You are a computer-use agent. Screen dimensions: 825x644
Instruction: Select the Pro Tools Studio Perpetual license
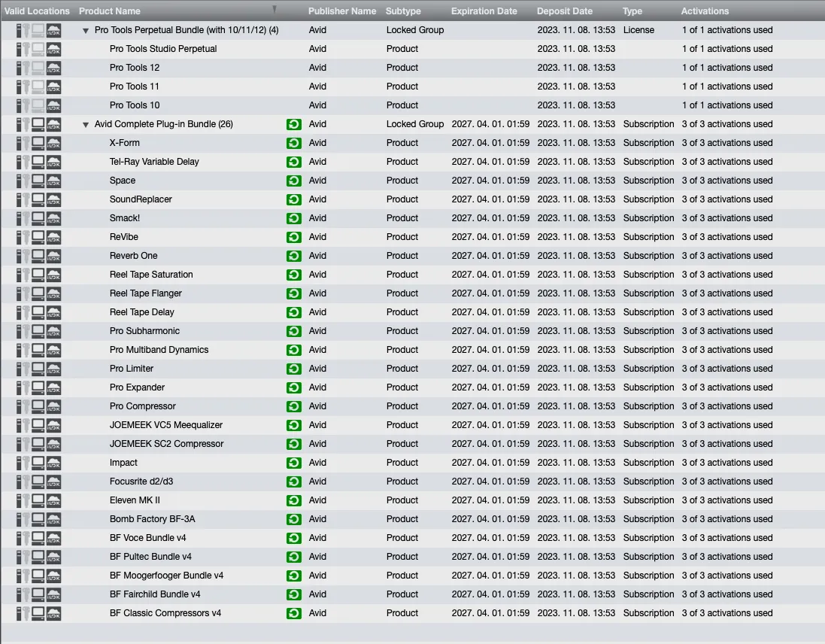(x=163, y=49)
